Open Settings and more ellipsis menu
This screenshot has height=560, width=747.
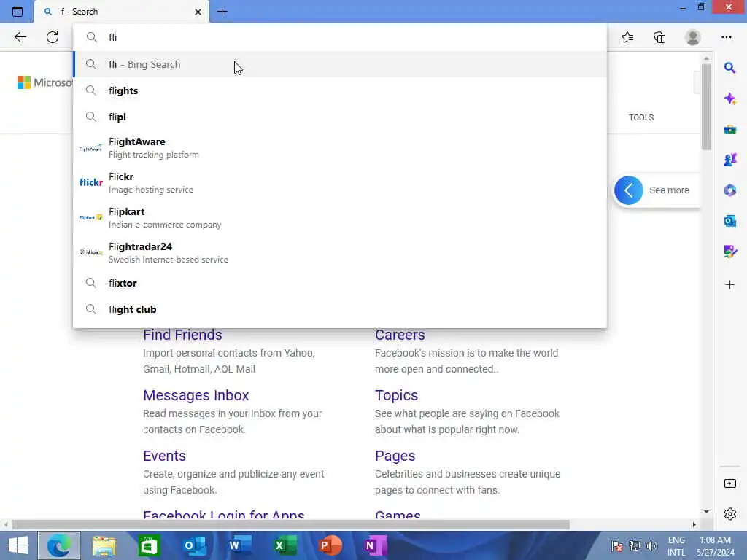727,37
